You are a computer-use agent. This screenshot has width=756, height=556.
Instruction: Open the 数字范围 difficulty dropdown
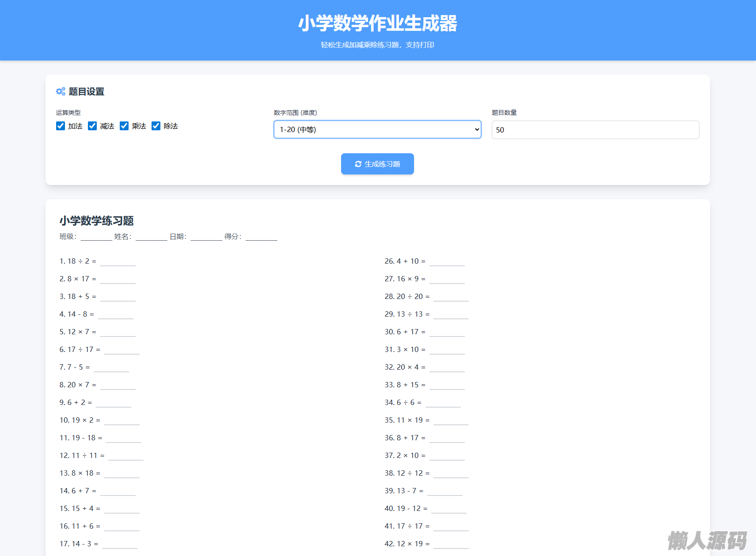click(x=377, y=129)
